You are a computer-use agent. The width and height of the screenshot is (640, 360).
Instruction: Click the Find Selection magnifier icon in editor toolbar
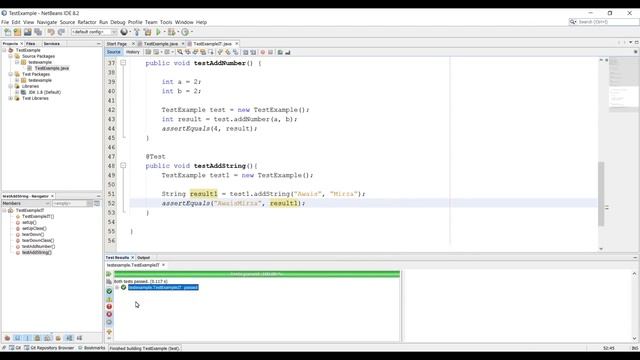[180, 52]
